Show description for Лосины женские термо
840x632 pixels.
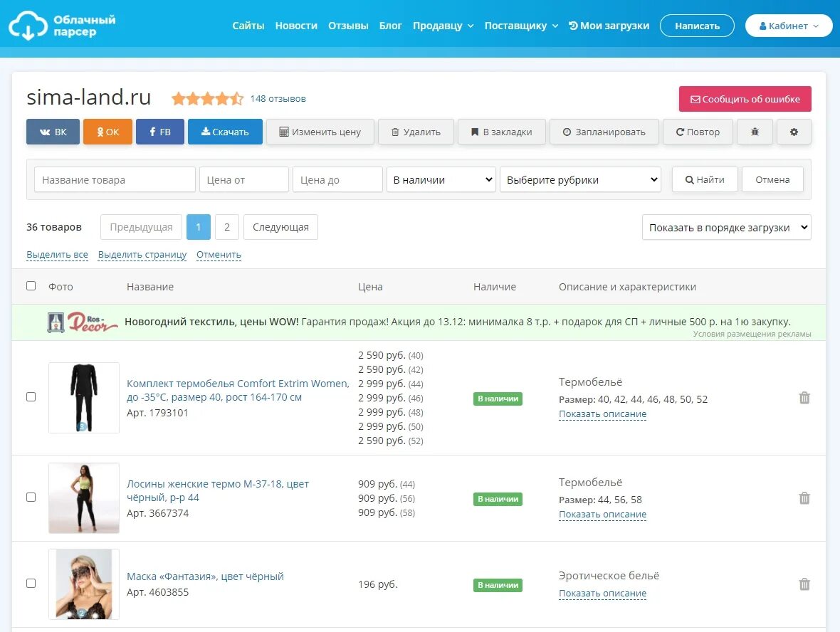pyautogui.click(x=603, y=514)
